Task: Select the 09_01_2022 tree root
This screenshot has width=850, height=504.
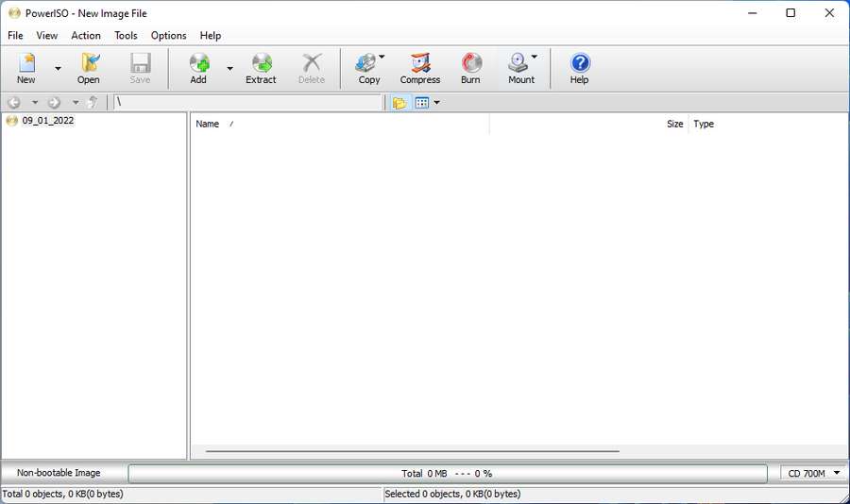Action: click(48, 120)
